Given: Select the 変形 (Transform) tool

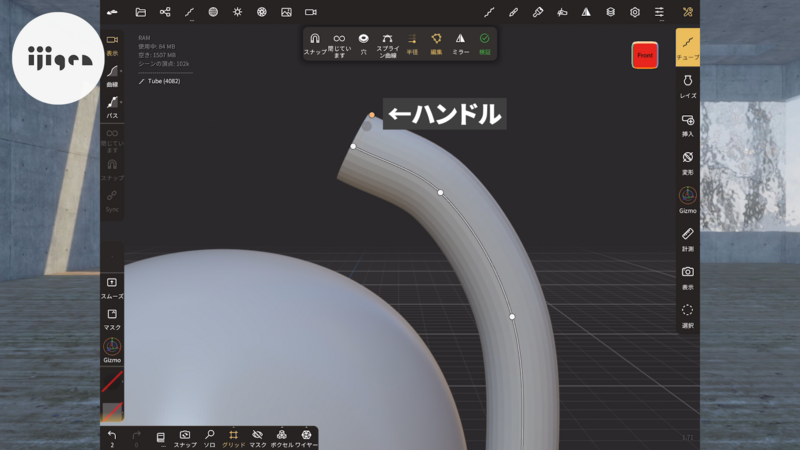Looking at the screenshot, I should point(688,163).
